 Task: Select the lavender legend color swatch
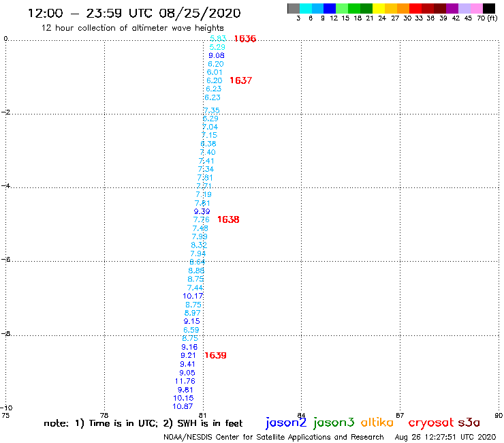point(464,8)
